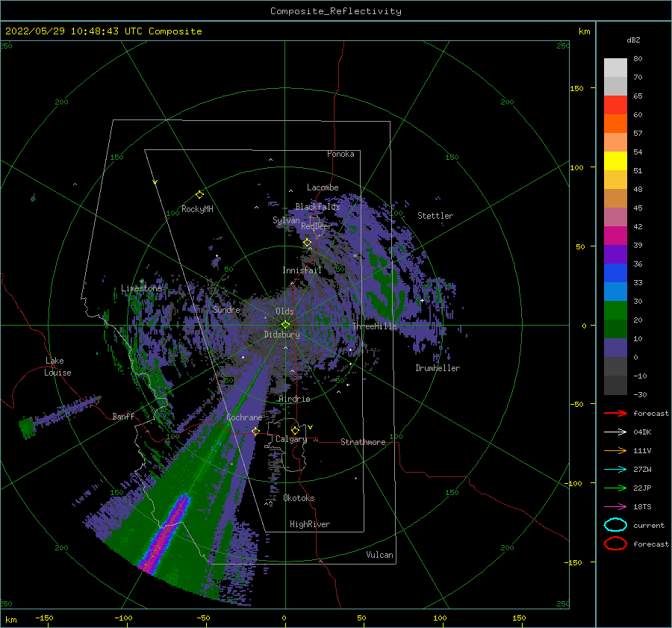Click the Lake Louise map label
Image resolution: width=672 pixels, height=628 pixels.
[57, 367]
